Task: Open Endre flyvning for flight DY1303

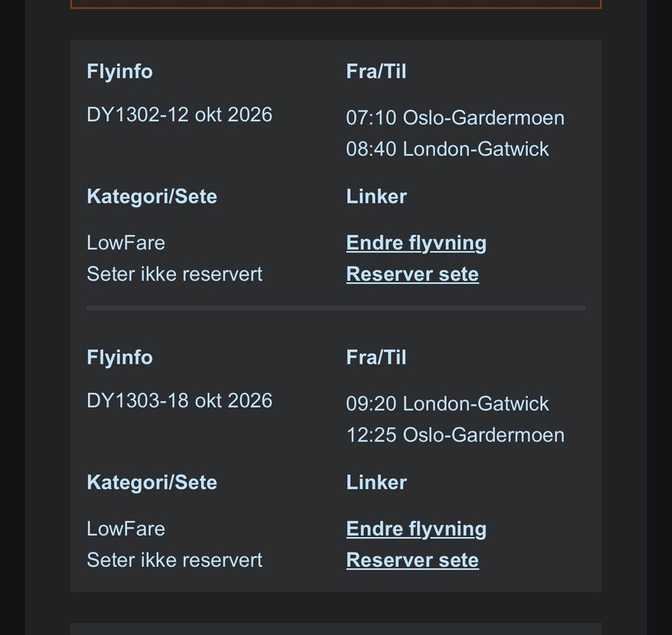Action: 416,529
